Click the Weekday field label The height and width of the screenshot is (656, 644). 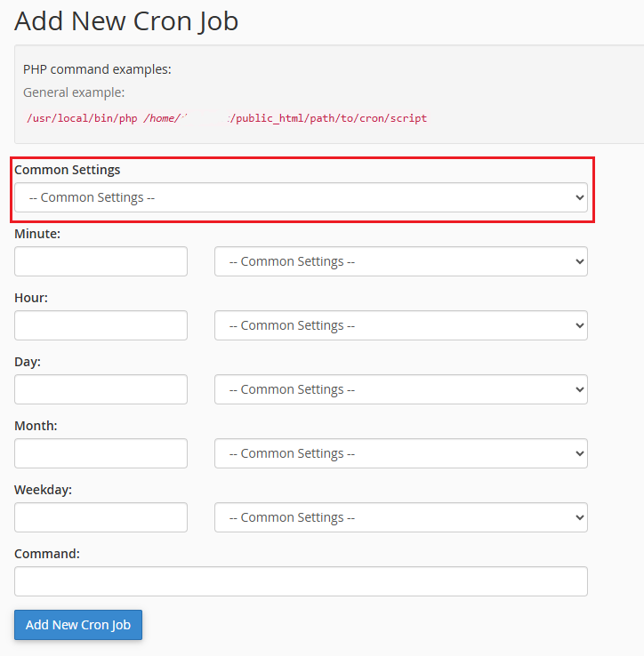[44, 490]
